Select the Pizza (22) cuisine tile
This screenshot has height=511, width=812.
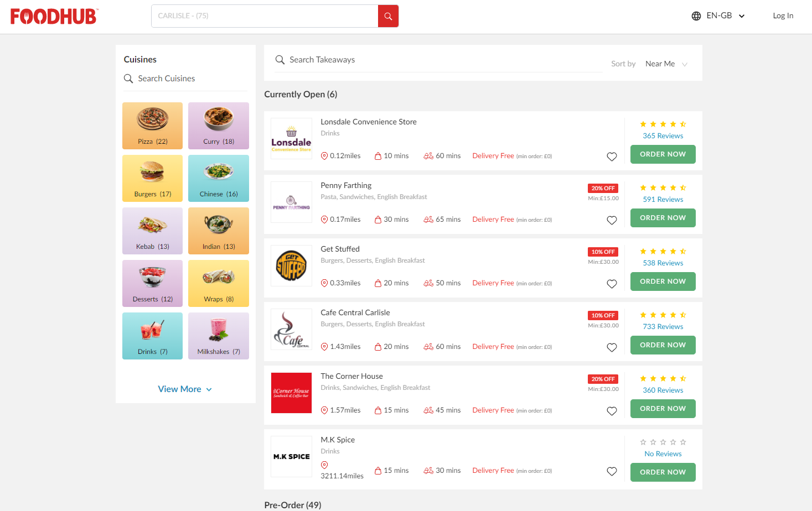tap(152, 126)
